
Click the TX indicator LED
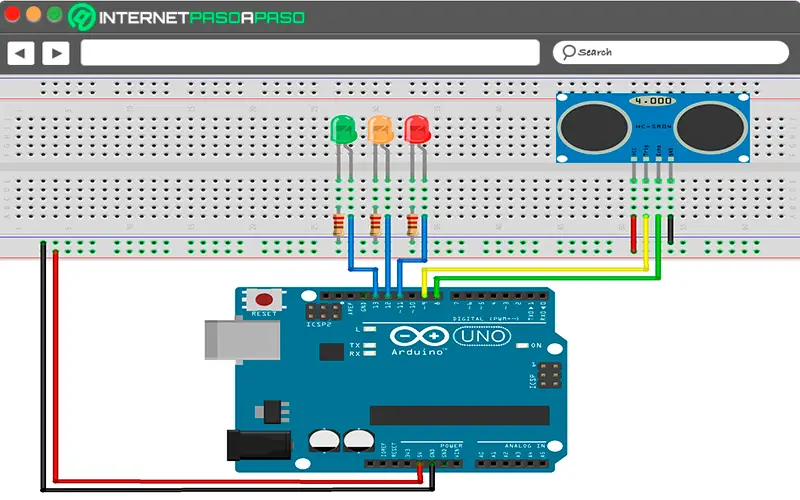tap(369, 345)
